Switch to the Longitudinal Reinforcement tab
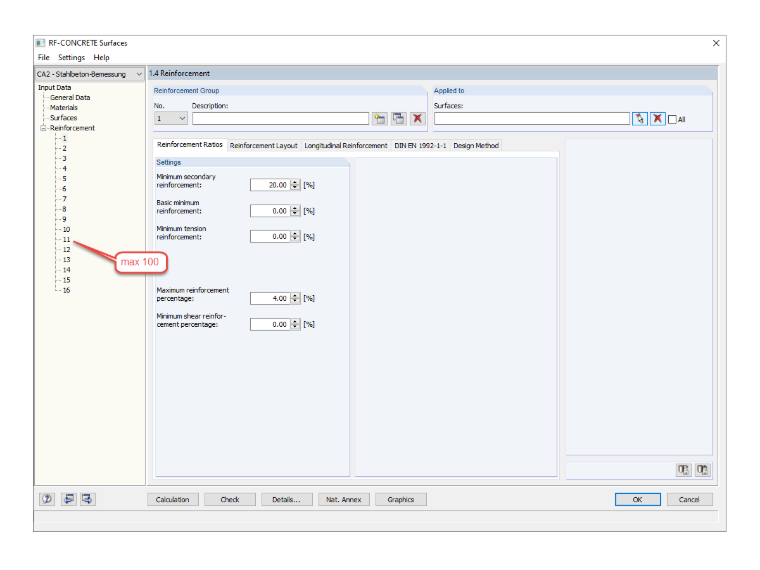This screenshot has width=760, height=570. (x=346, y=145)
